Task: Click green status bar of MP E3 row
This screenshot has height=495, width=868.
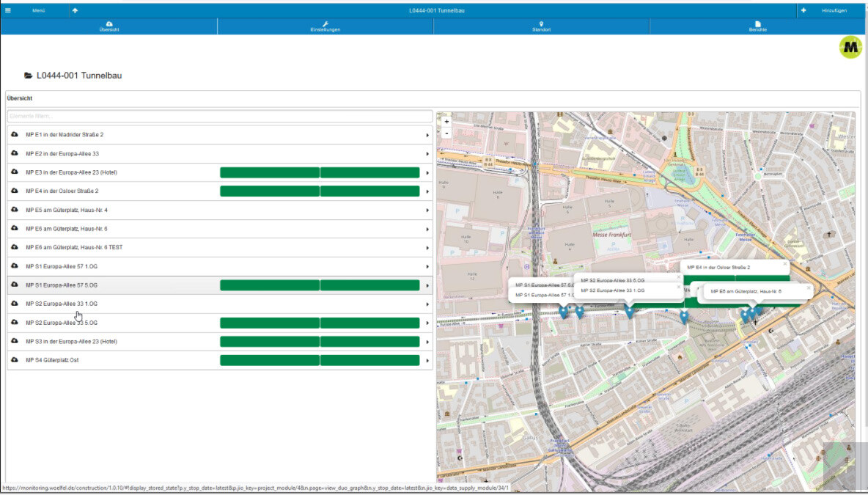Action: [x=320, y=172]
